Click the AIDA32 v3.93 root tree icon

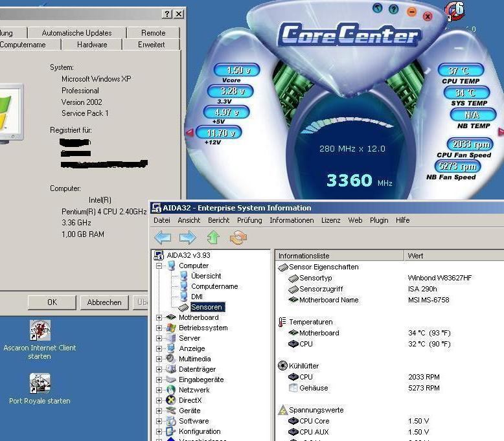(x=159, y=255)
